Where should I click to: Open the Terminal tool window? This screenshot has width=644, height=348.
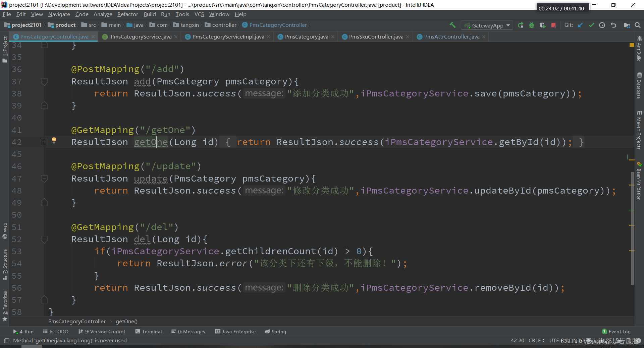[149, 332]
